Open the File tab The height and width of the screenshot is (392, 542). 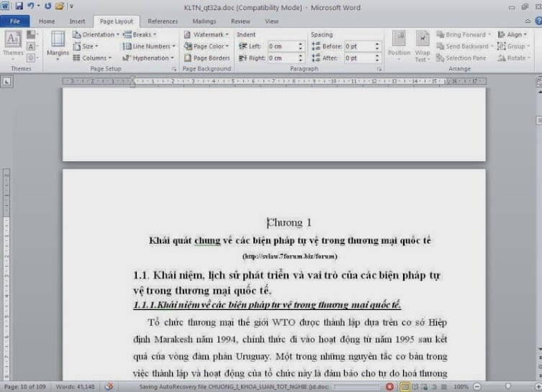(x=14, y=22)
